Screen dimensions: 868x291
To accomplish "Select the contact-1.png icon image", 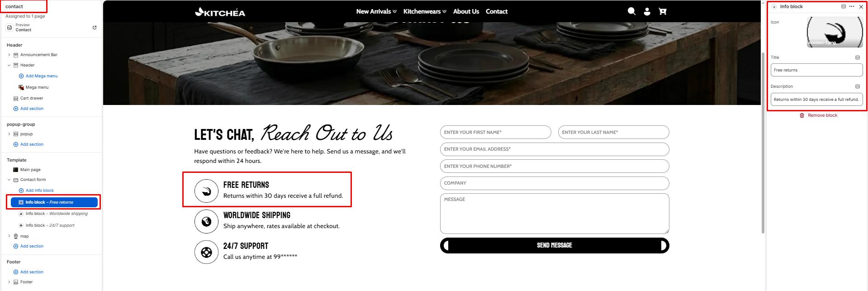I will coord(835,32).
